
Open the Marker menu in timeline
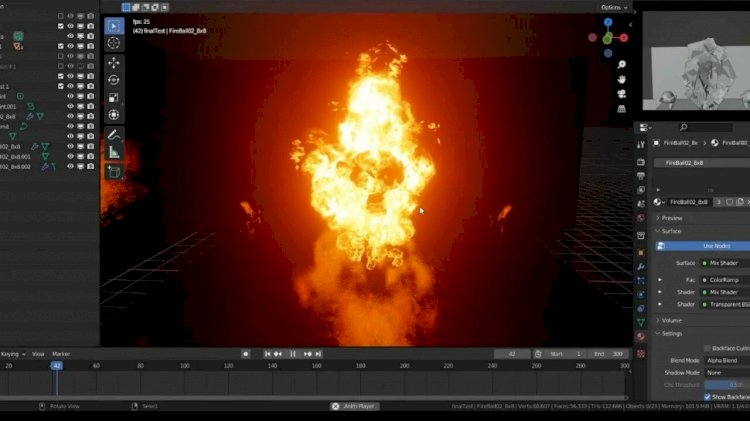click(61, 354)
